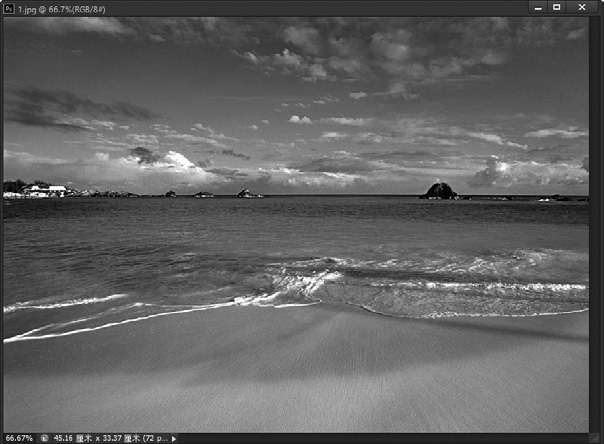Click the 45.16 x 33.37 document size info

coord(111,438)
